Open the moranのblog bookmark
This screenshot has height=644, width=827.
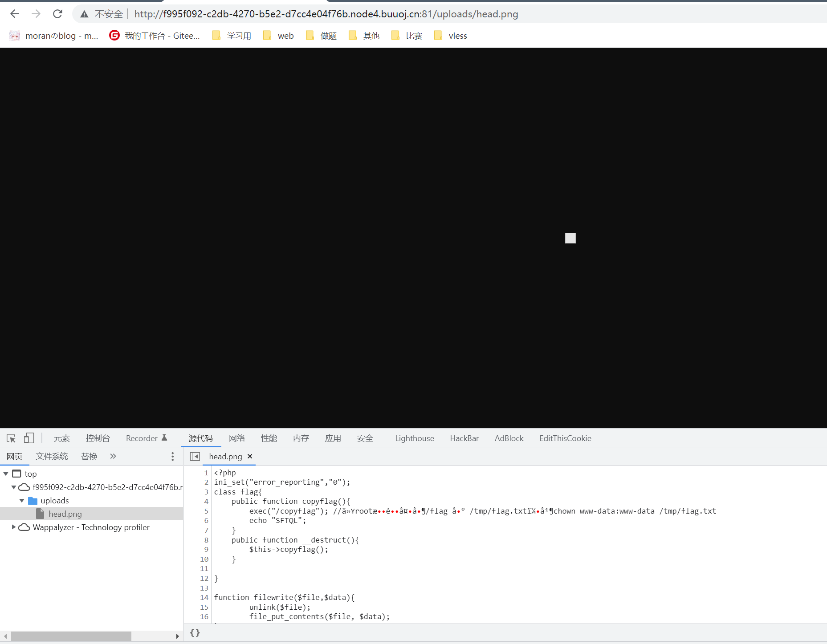point(54,36)
